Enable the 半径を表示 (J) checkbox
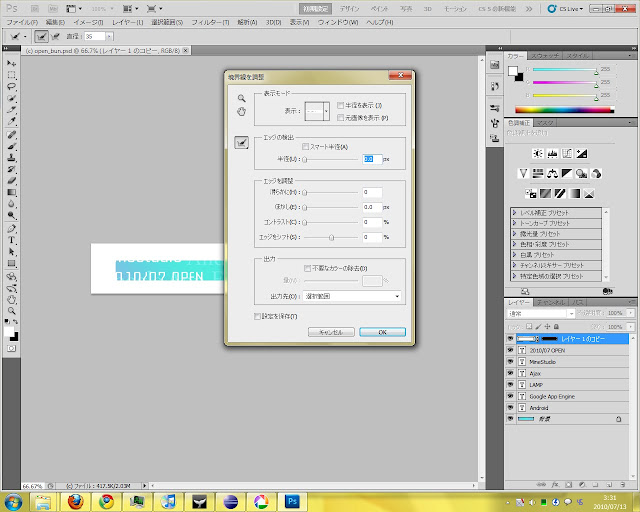 340,105
